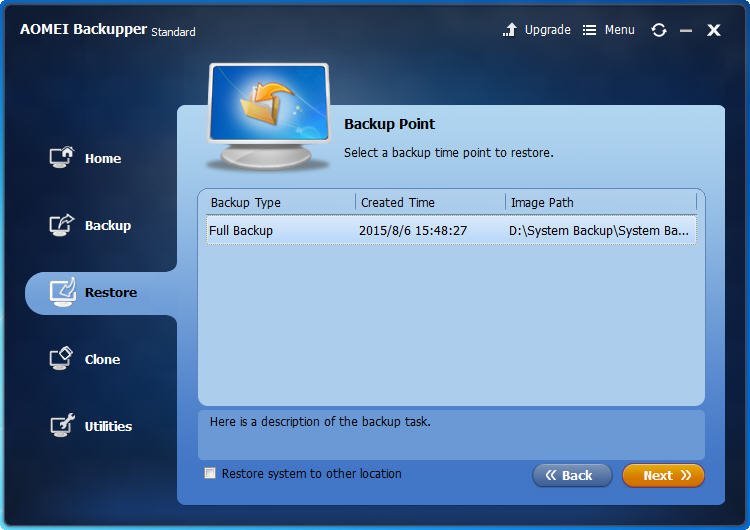
Task: Click the backup task description text
Action: (x=320, y=421)
